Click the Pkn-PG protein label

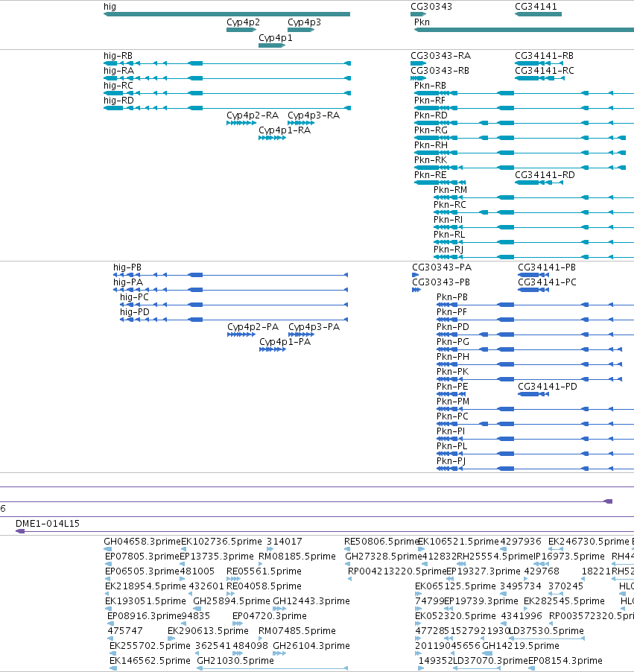tap(453, 342)
